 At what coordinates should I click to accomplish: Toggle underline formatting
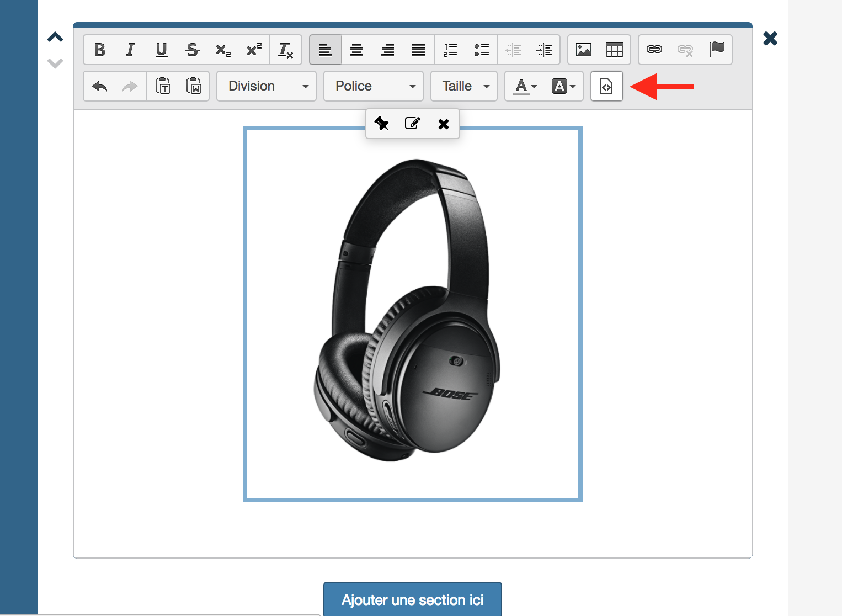[x=161, y=50]
